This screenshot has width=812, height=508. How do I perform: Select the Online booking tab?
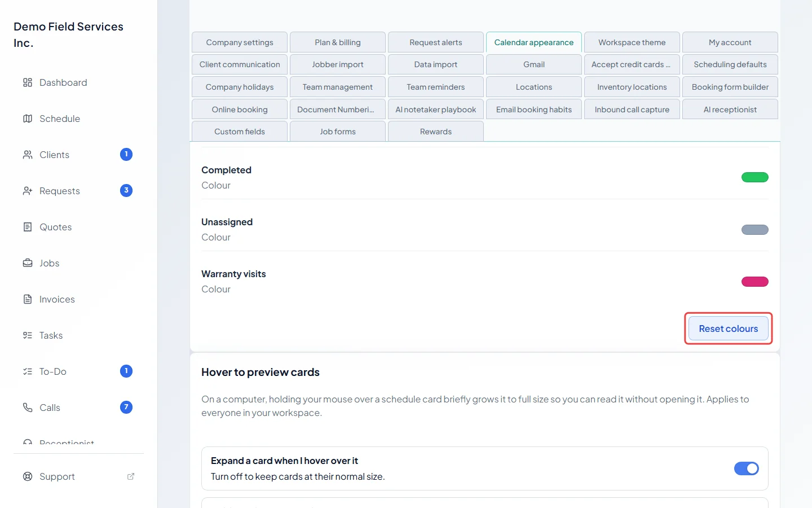click(x=240, y=110)
